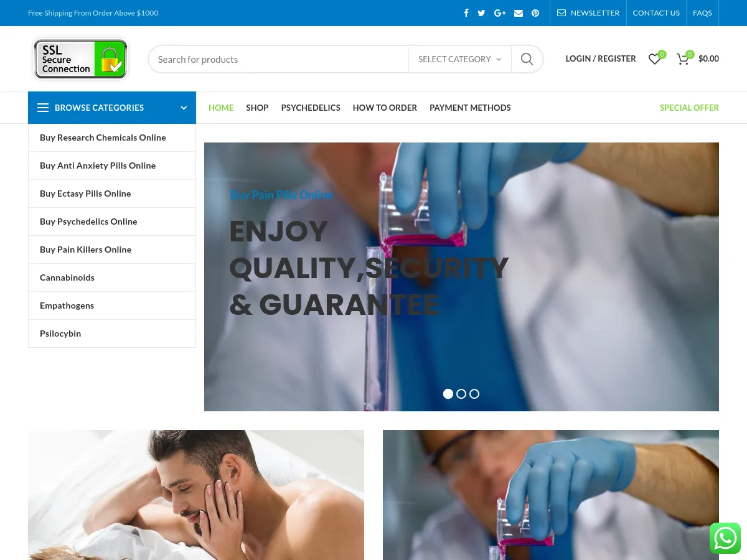
Task: Open the PSYCHEDELICS menu item
Action: (311, 108)
